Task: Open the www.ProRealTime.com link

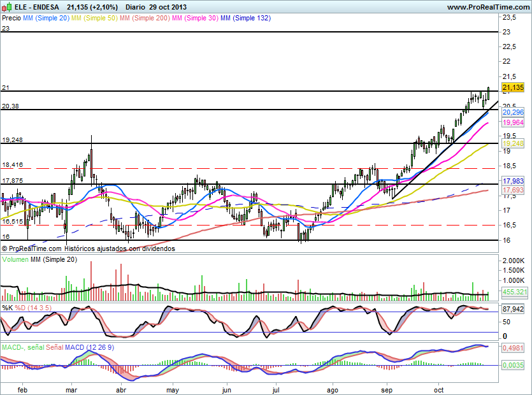Action: click(x=487, y=7)
